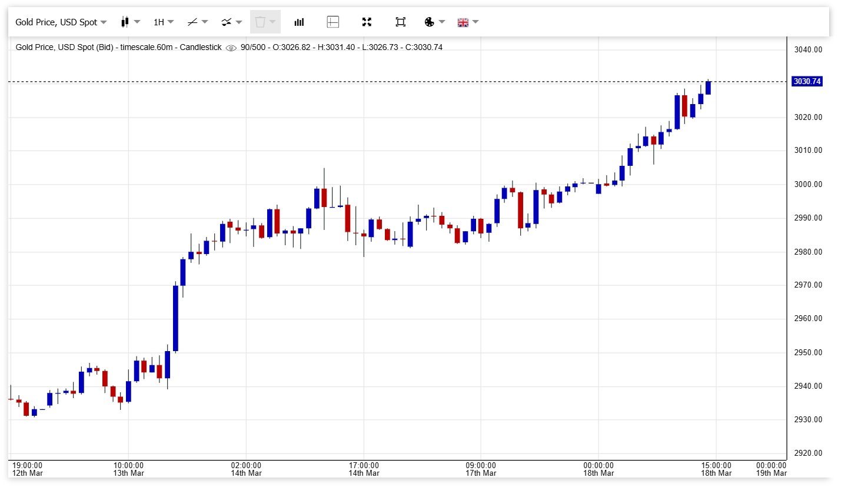
Task: Click the latest blue candle at 3030
Action: pyautogui.click(x=708, y=88)
